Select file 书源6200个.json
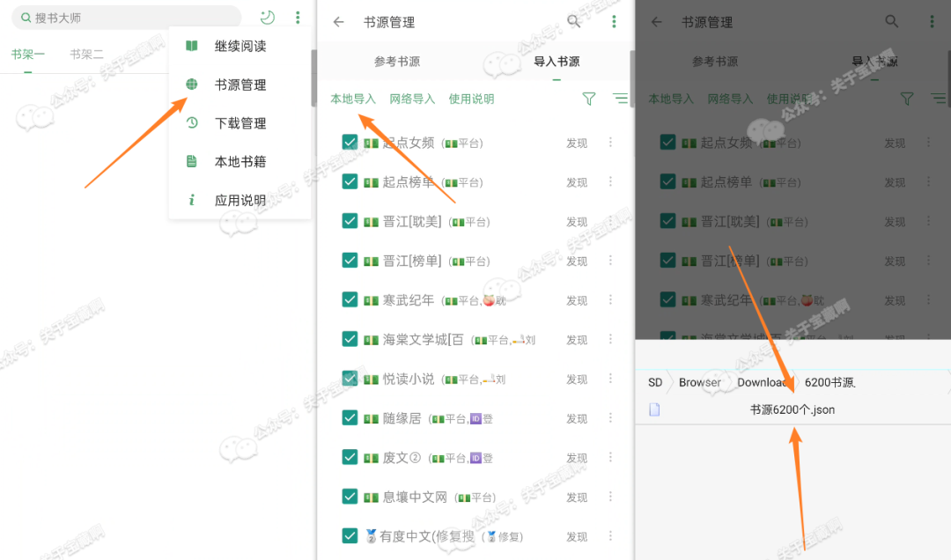 [792, 409]
